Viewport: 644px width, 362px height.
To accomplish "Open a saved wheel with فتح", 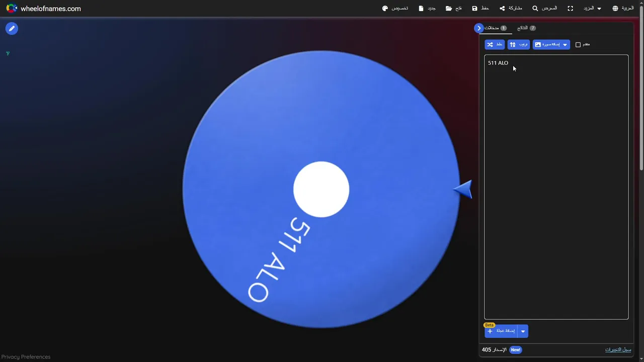I will point(453,9).
